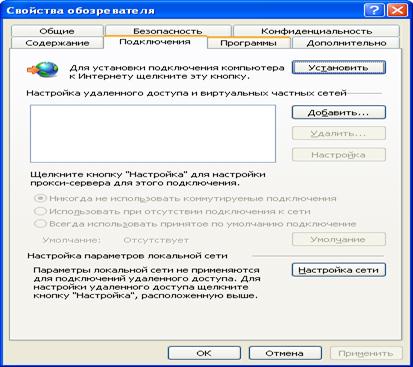Click the Умолчание button
Screen dimensions: 413x367
(339, 239)
